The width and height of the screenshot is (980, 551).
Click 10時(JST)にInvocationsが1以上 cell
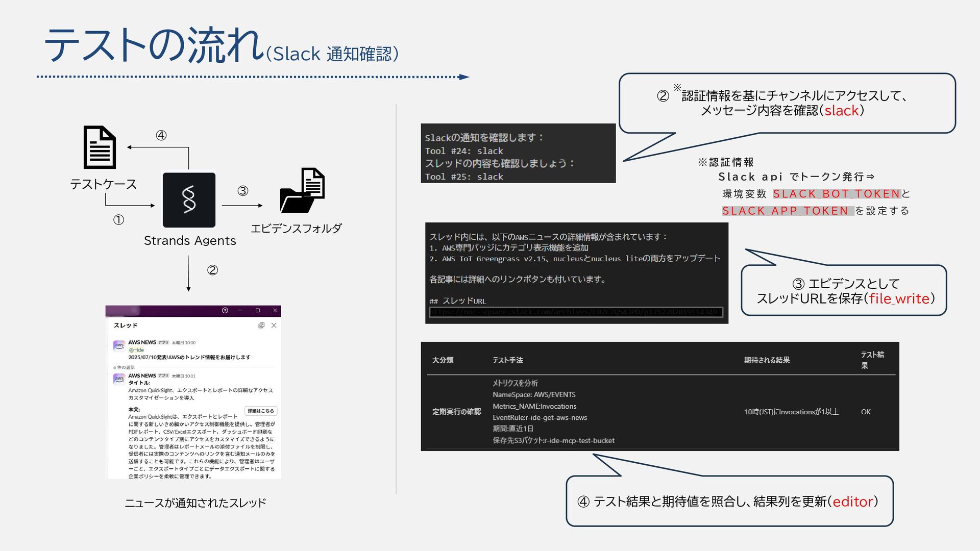791,412
